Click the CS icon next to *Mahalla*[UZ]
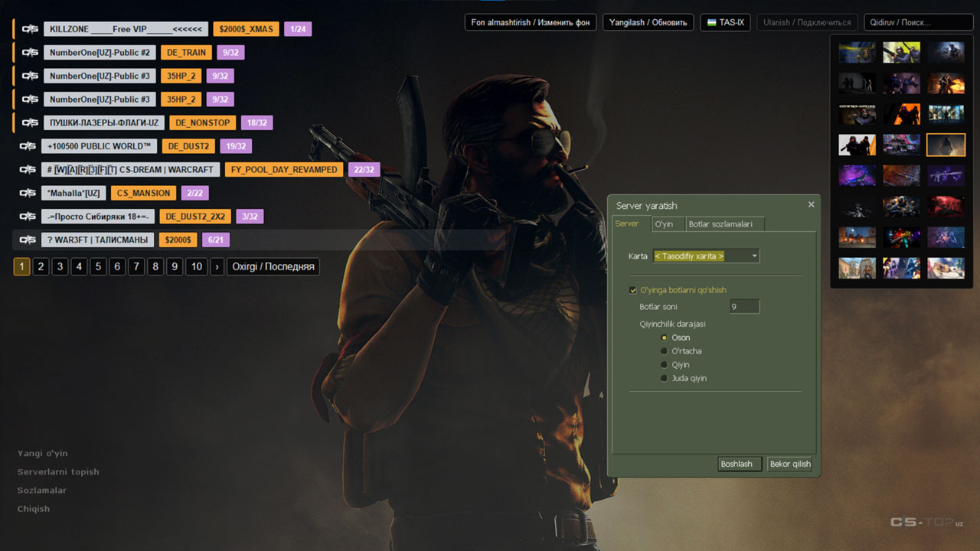The width and height of the screenshot is (980, 551). tap(28, 193)
